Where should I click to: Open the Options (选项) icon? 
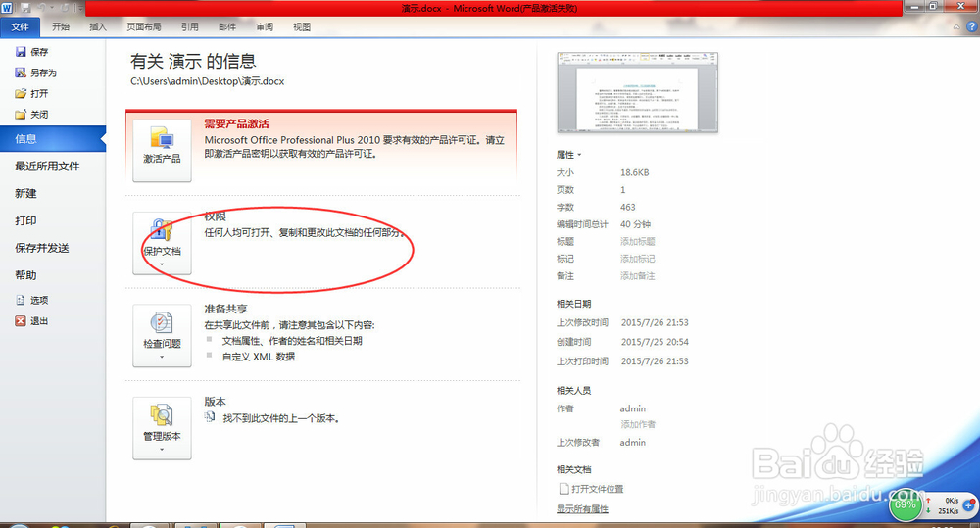[21, 300]
